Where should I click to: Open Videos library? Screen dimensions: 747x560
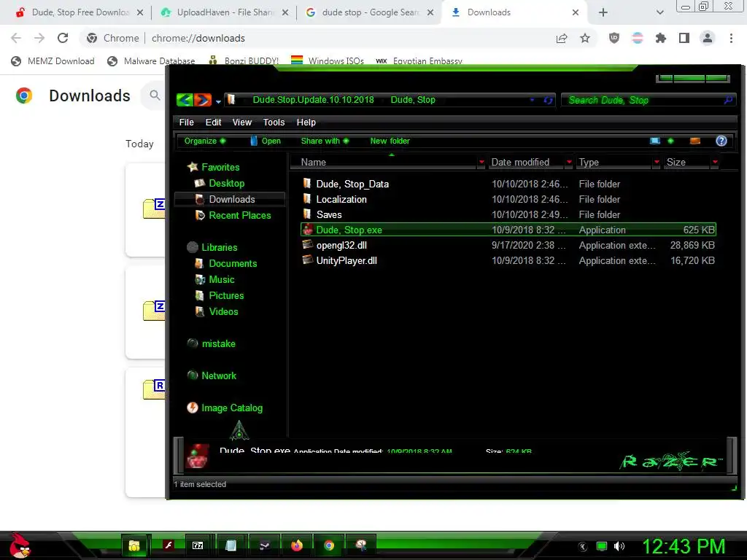tap(223, 311)
